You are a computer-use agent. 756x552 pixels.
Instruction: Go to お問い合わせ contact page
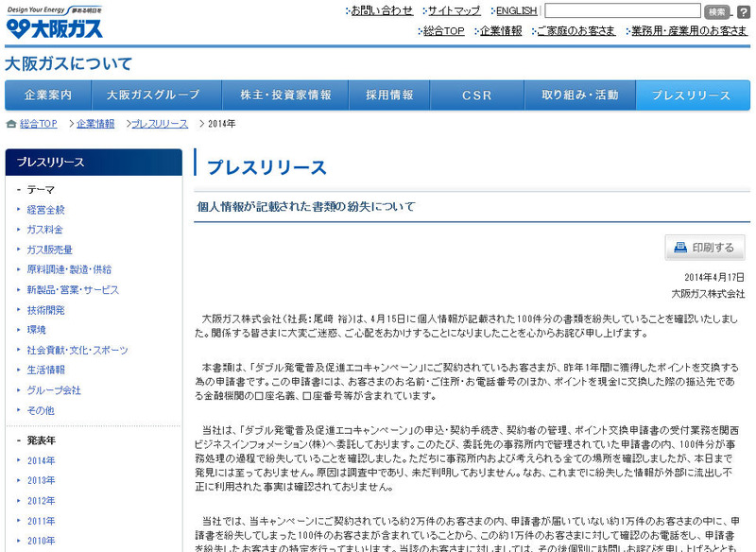click(382, 10)
